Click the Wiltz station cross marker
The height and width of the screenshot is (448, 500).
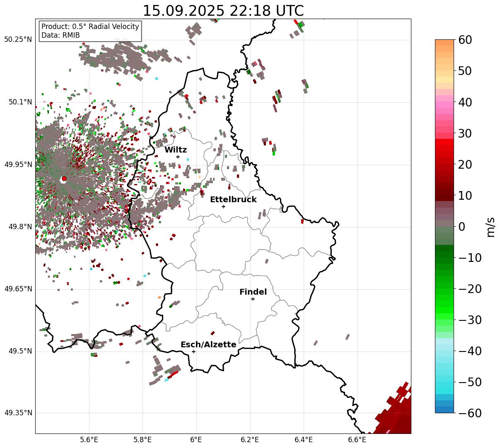tap(178, 157)
